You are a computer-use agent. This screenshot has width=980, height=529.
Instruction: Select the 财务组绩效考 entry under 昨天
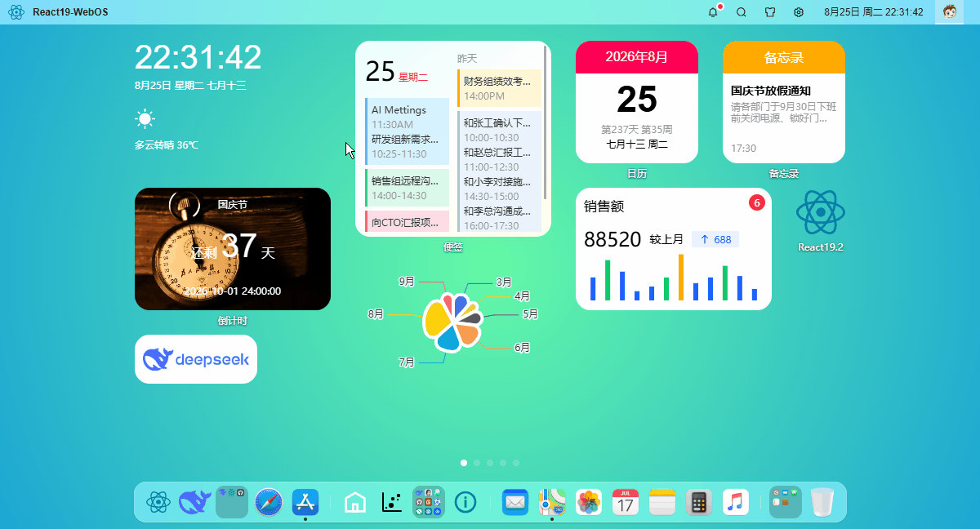pos(499,88)
